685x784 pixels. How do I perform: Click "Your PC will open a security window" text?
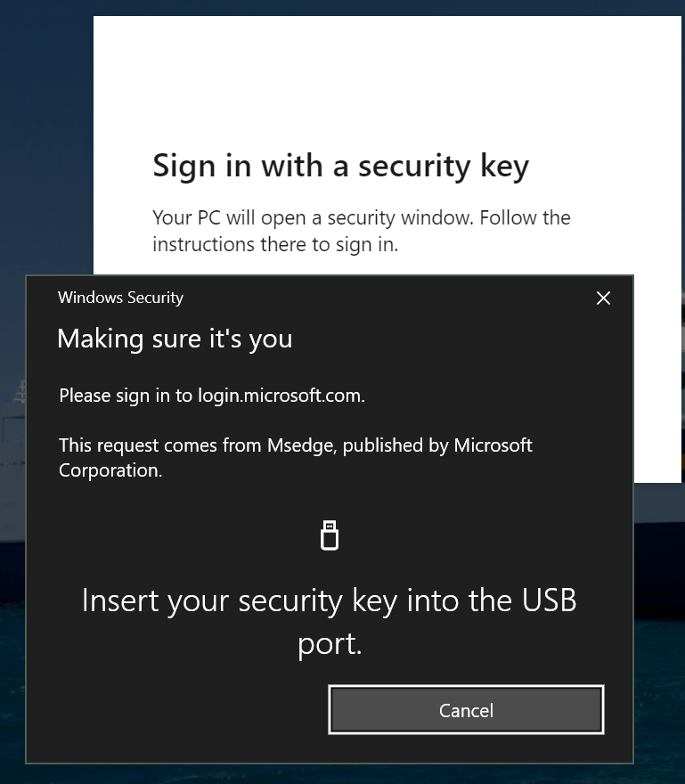click(x=361, y=217)
